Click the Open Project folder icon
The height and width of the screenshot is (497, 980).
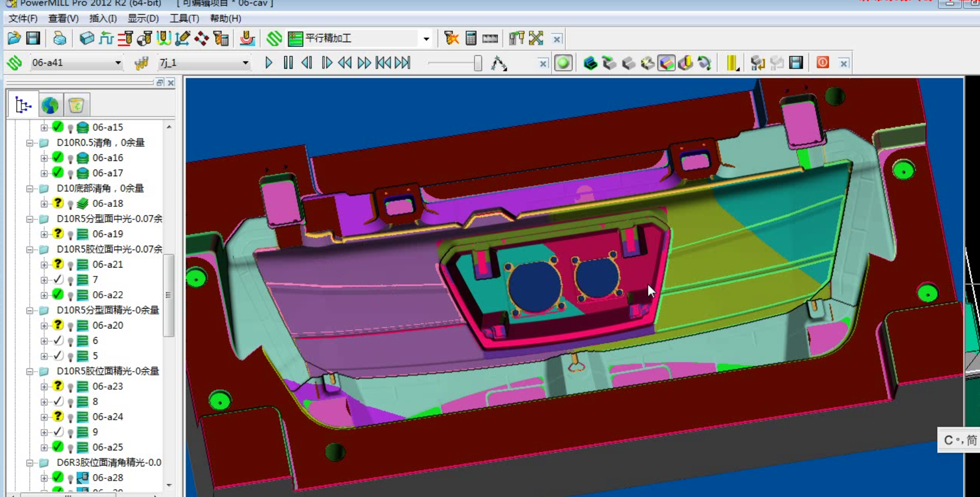point(14,38)
